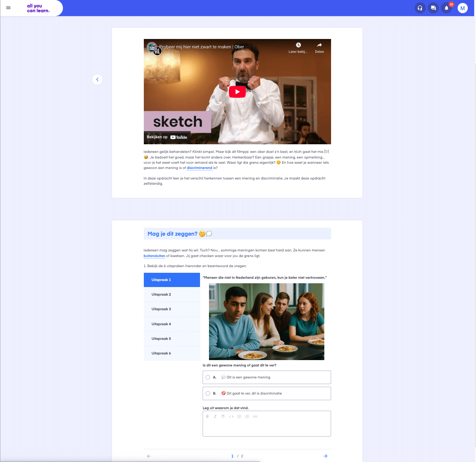Screen dimensions: 476x462
Task: Play the Ober sketch video
Action: tap(237, 92)
